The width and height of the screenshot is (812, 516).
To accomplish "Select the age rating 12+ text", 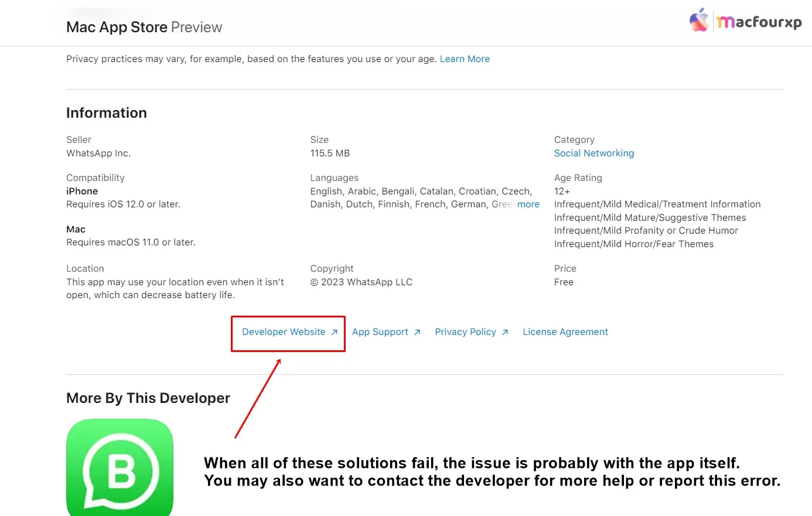I will (562, 192).
